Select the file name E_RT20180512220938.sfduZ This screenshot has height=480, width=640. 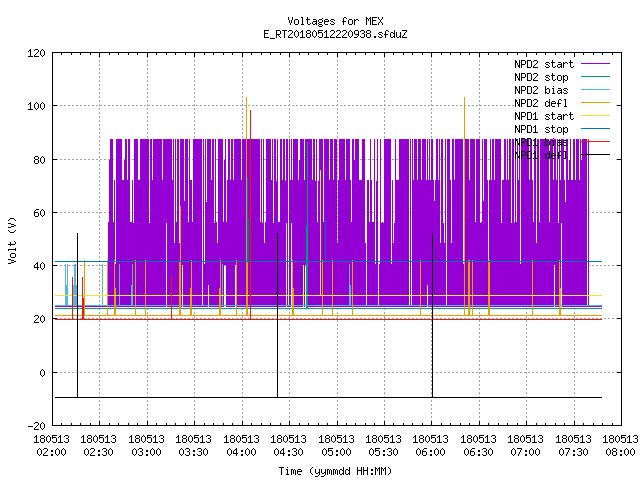(335, 34)
